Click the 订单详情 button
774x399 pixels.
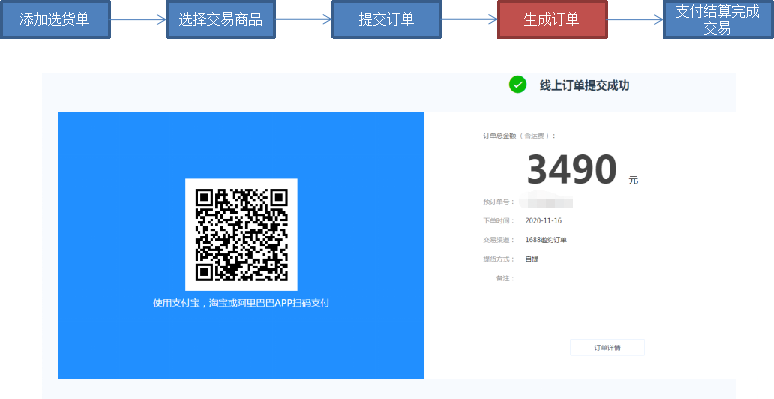pyautogui.click(x=607, y=348)
